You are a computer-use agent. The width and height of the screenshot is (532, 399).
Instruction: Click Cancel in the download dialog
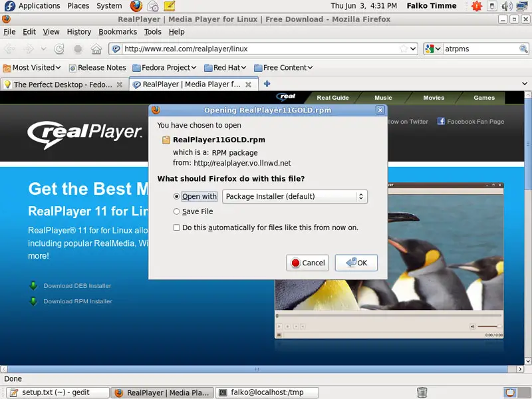click(307, 263)
